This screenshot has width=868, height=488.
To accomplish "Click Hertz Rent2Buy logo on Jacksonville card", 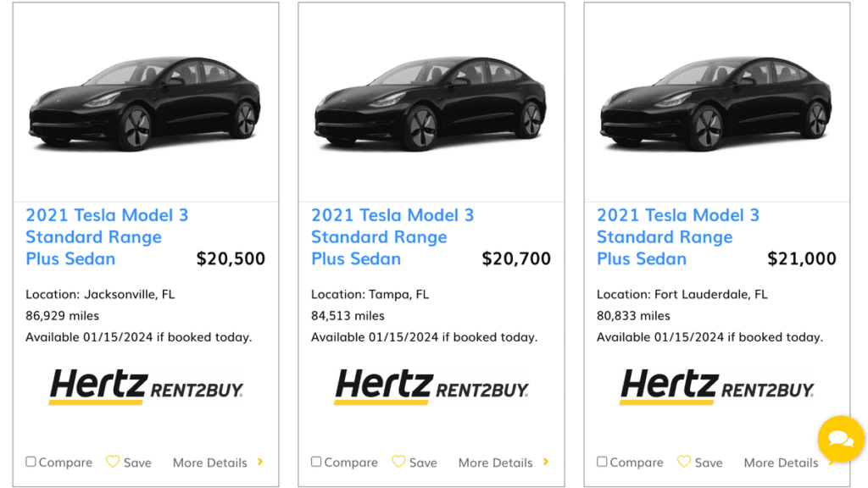I will [146, 386].
